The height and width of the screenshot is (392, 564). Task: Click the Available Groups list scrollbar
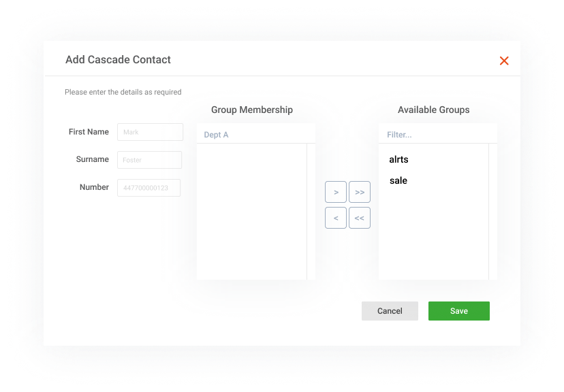click(x=492, y=211)
